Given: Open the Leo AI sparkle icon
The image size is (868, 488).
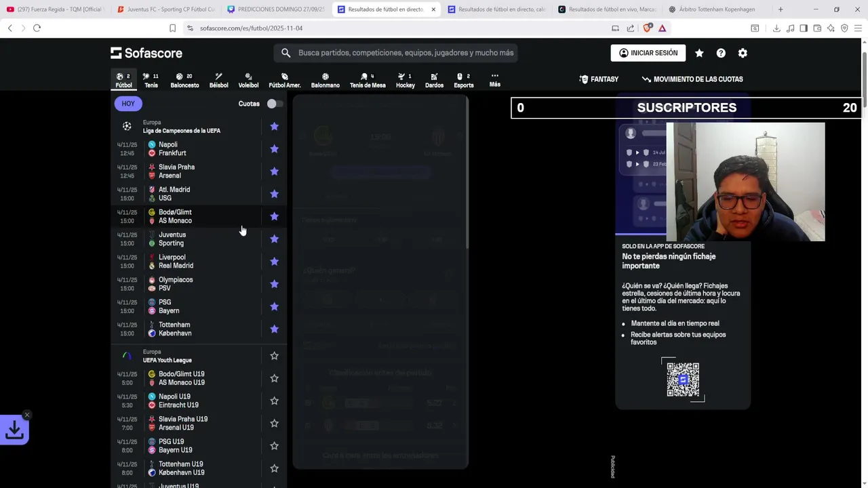Looking at the screenshot, I should point(831,28).
